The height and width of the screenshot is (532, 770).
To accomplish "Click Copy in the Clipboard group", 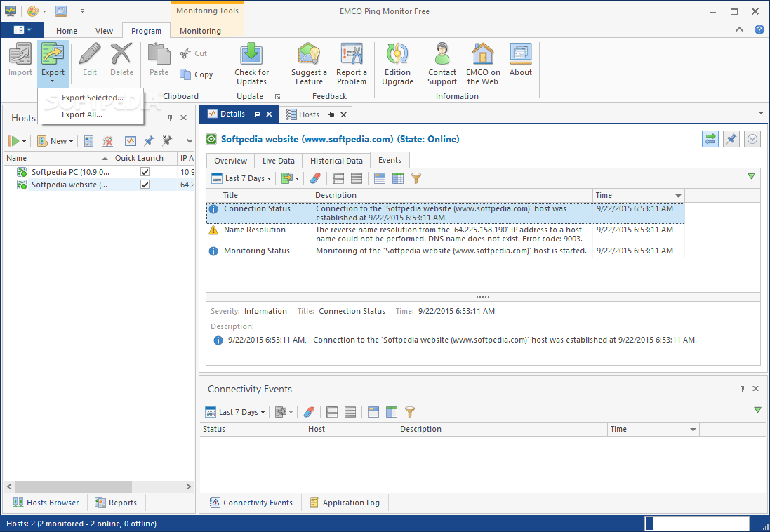I will coord(196,74).
